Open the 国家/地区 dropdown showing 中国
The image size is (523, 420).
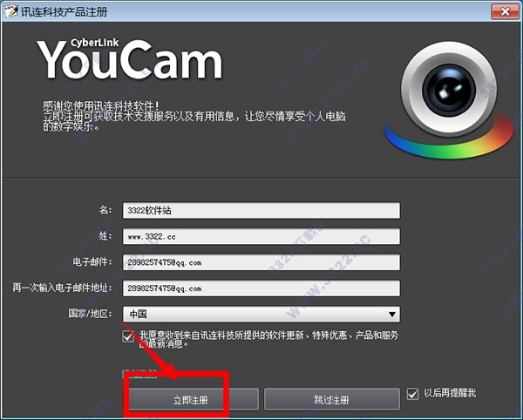(261, 314)
